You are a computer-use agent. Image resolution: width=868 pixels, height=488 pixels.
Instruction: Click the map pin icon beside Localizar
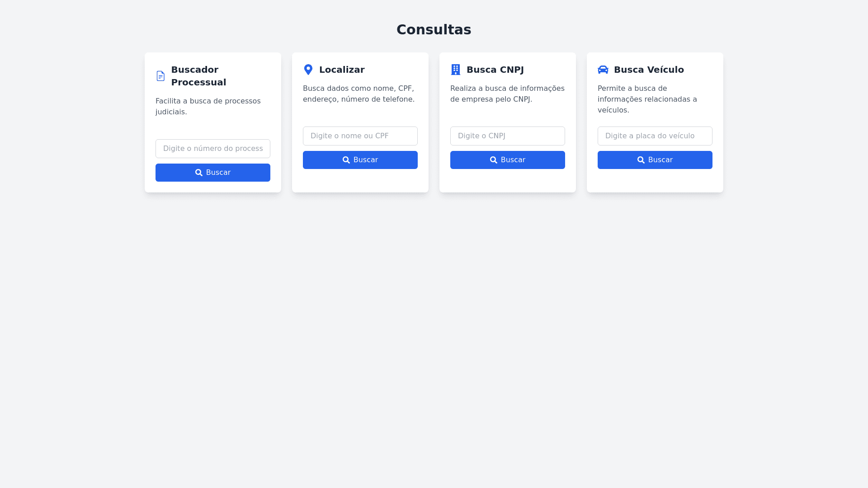coord(308,70)
